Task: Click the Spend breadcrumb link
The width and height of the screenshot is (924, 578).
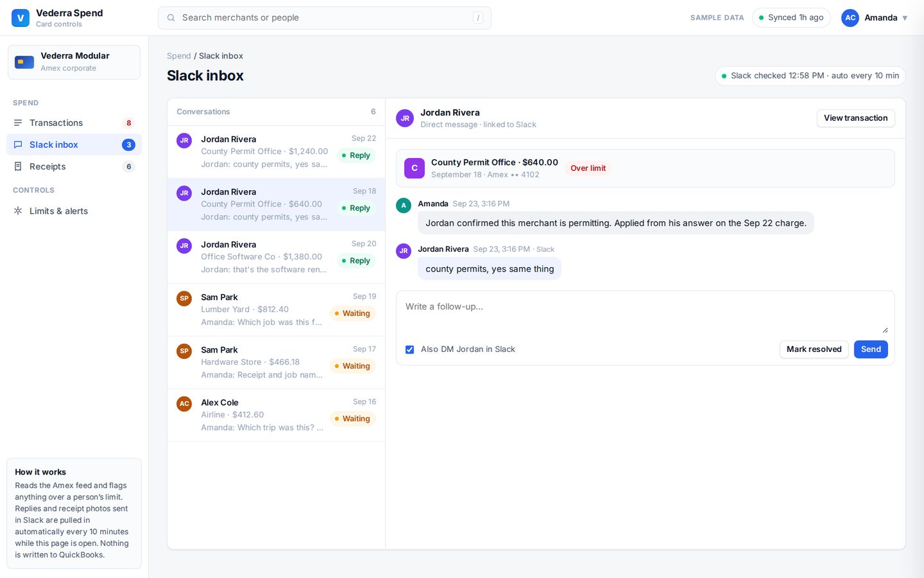Action: click(x=179, y=56)
